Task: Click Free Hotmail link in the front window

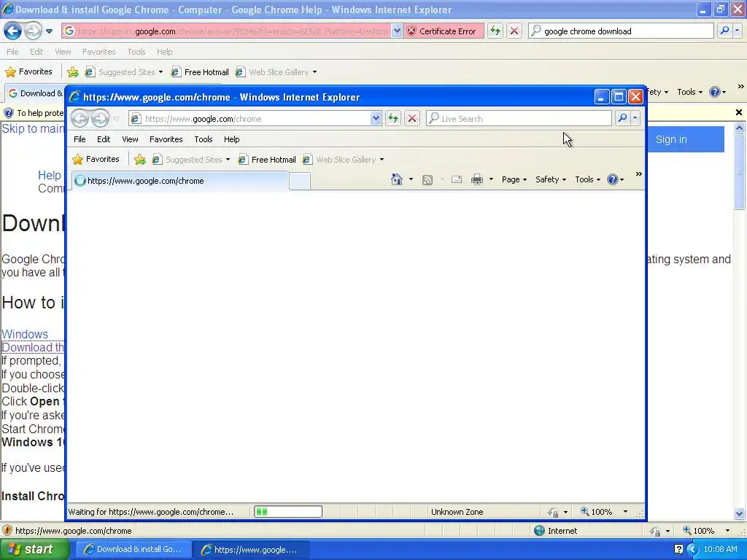Action: [267, 160]
